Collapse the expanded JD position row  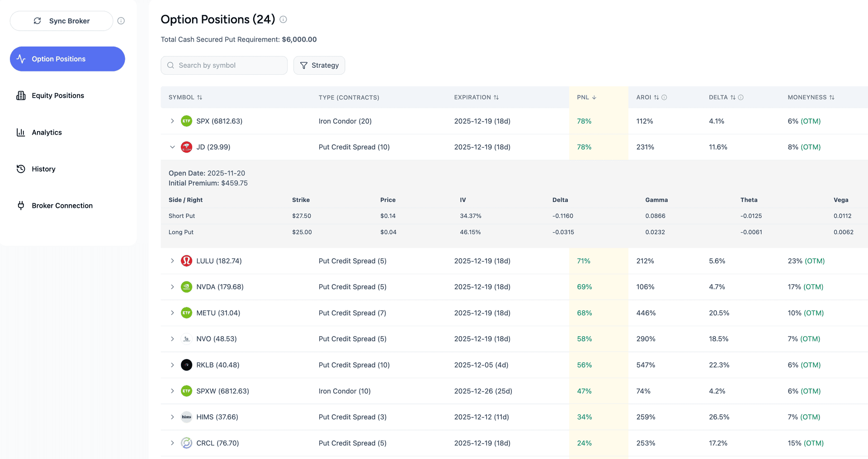172,147
